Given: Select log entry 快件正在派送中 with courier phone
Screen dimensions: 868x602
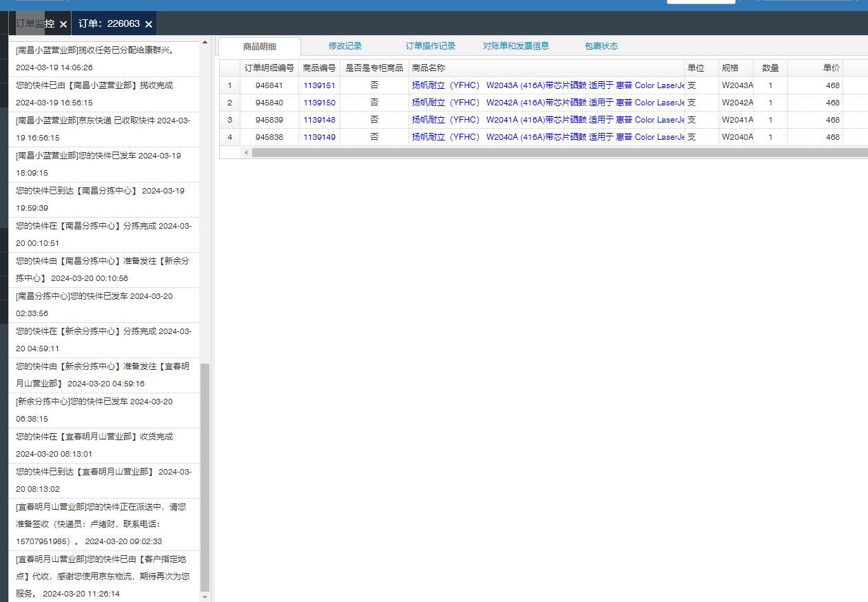Looking at the screenshot, I should point(104,524).
